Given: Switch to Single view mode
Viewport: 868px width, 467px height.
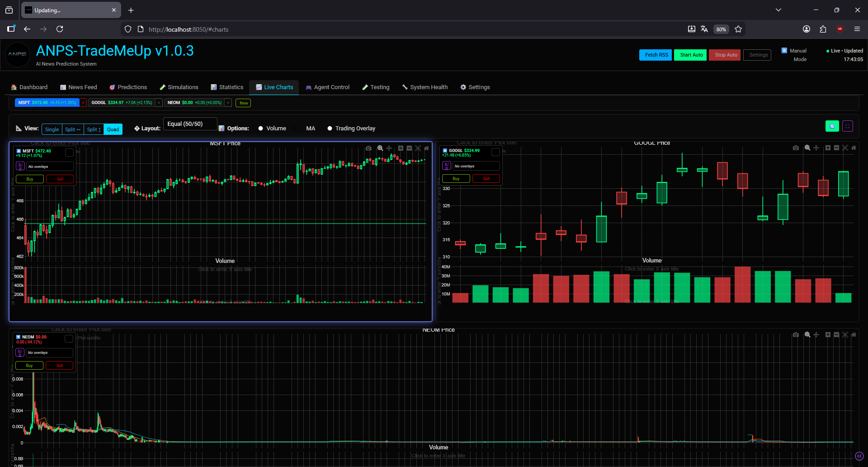Looking at the screenshot, I should (x=52, y=129).
